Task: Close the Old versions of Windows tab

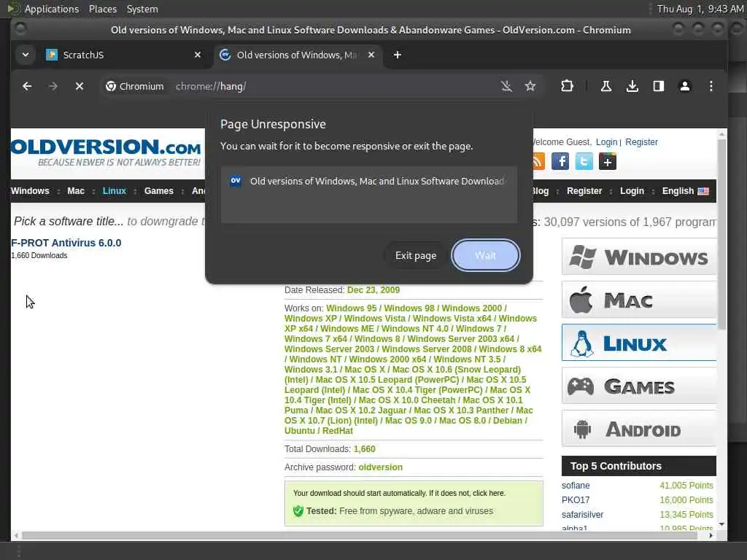Action: tap(371, 55)
